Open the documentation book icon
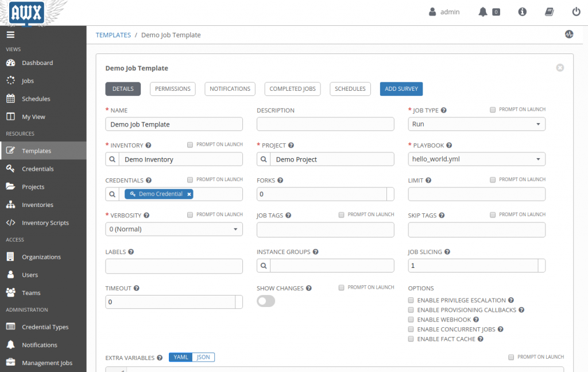Image resolution: width=588 pixels, height=372 pixels. click(550, 12)
